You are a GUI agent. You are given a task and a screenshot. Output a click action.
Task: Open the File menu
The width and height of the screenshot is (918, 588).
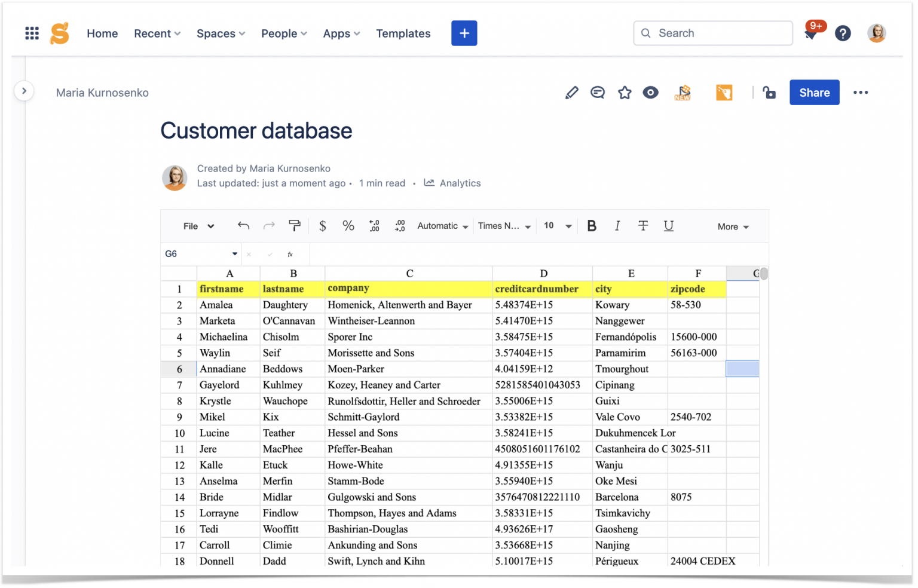(197, 226)
